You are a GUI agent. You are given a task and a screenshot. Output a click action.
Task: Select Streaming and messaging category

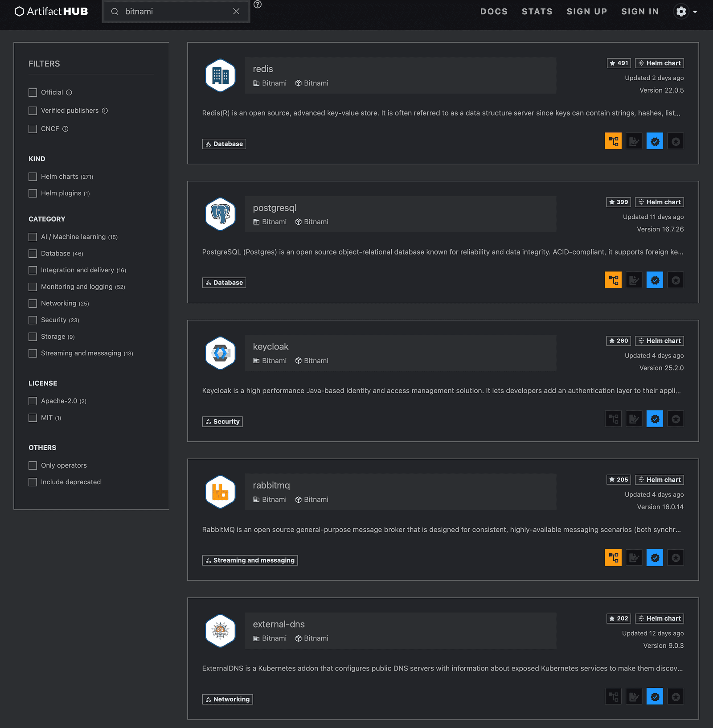[x=33, y=354]
